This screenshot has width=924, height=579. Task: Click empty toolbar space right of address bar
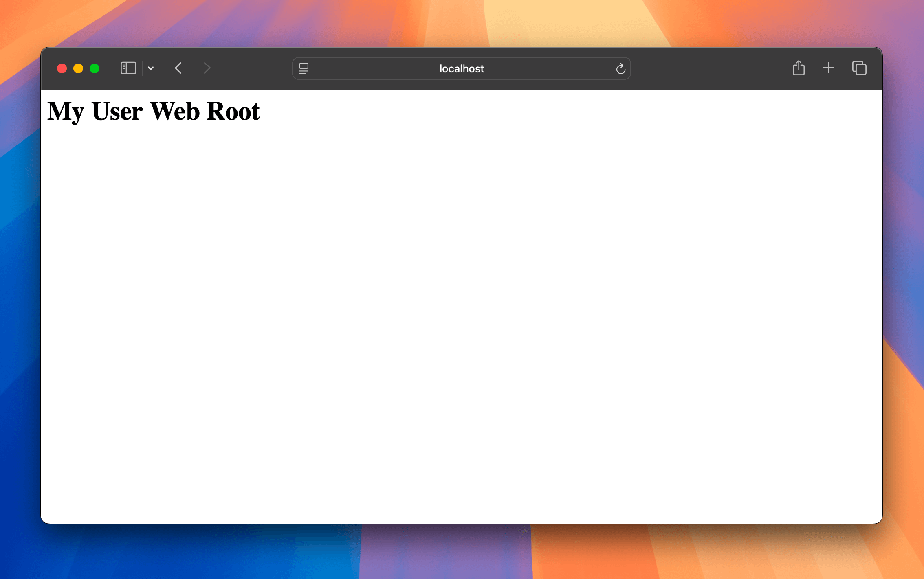[709, 68]
